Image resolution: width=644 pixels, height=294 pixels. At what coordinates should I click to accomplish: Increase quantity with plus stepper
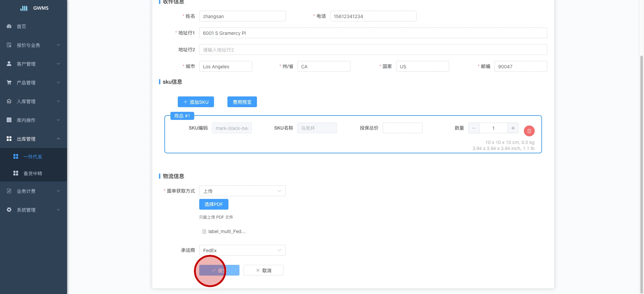pos(513,128)
